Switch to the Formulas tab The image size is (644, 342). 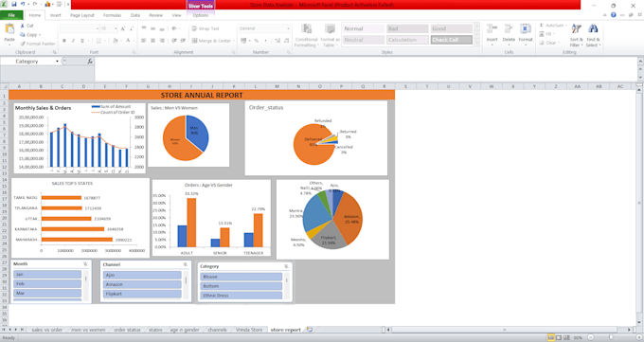tap(112, 15)
